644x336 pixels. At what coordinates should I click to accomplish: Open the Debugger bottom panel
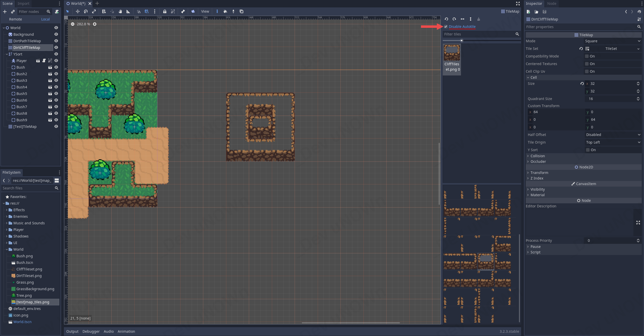(x=91, y=331)
